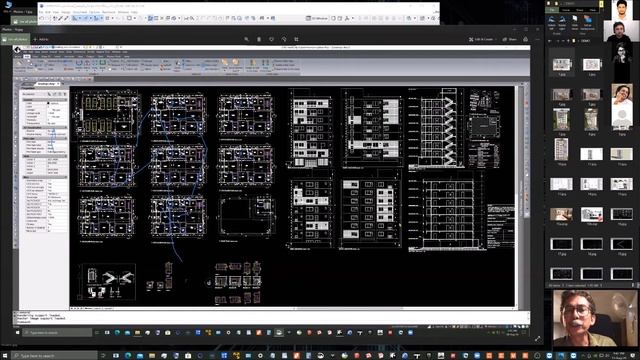Open the Edit & Create dropdown
Viewport: 640px width, 360px height.
482,39
